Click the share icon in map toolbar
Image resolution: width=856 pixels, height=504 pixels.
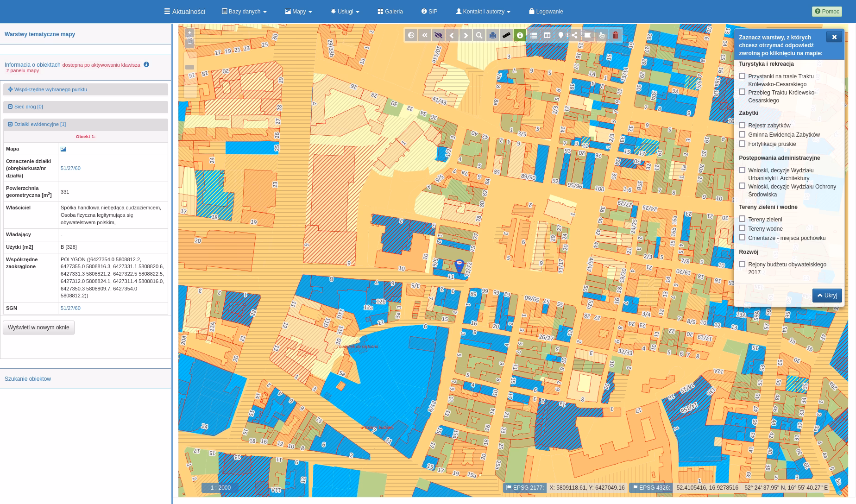(x=574, y=35)
